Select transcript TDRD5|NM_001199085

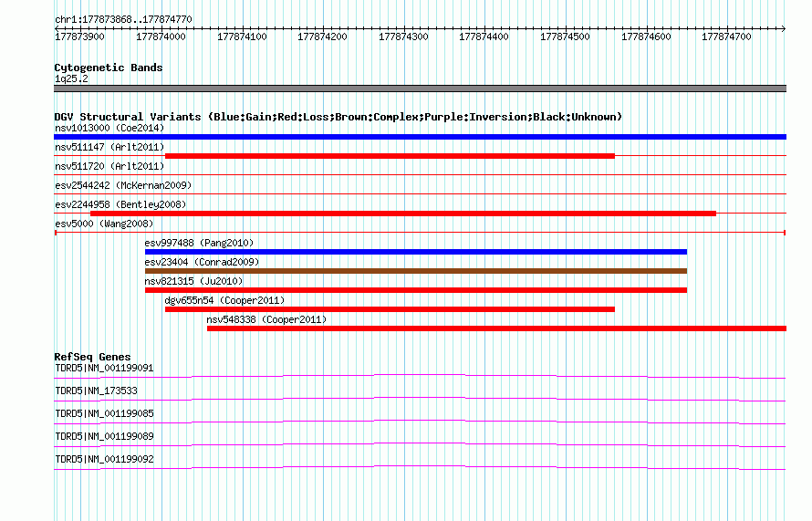pos(104,414)
